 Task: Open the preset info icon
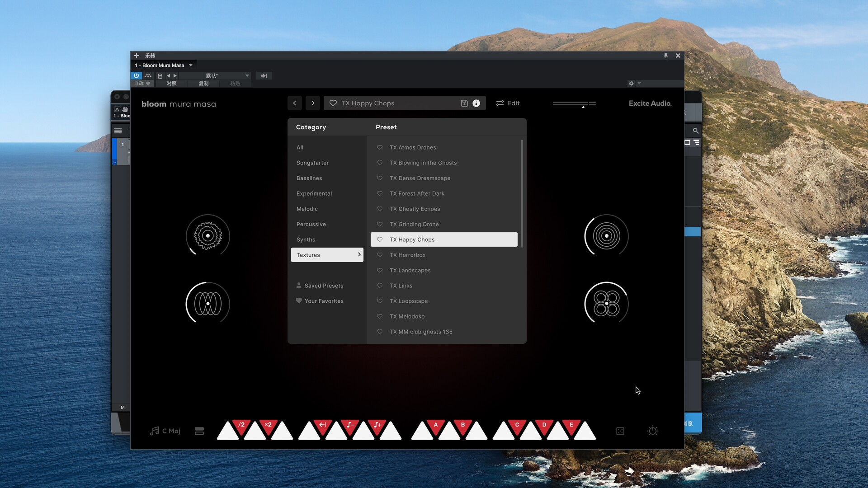click(x=476, y=103)
